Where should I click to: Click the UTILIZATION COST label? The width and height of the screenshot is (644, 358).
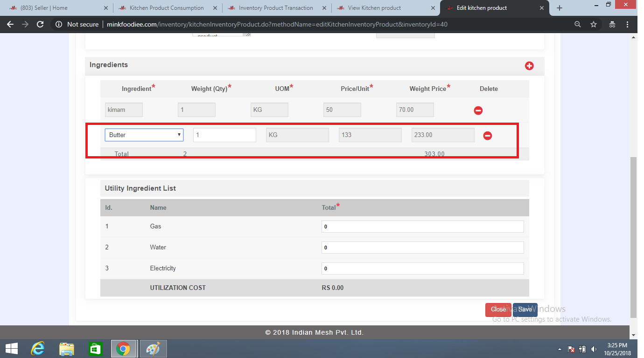(x=178, y=288)
